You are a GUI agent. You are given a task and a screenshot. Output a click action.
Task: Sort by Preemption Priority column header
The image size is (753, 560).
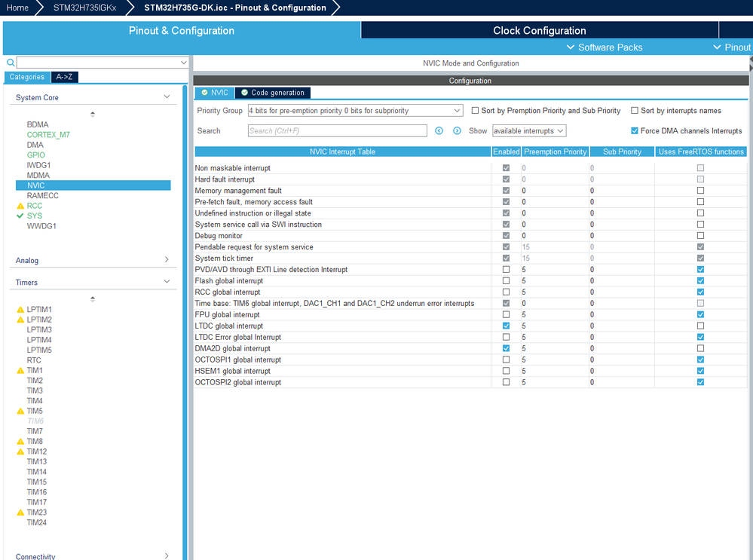coord(556,151)
